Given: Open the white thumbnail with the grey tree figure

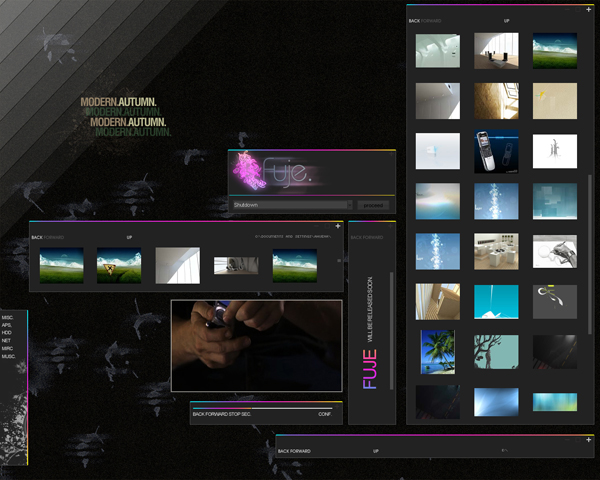Looking at the screenshot, I should 555,151.
